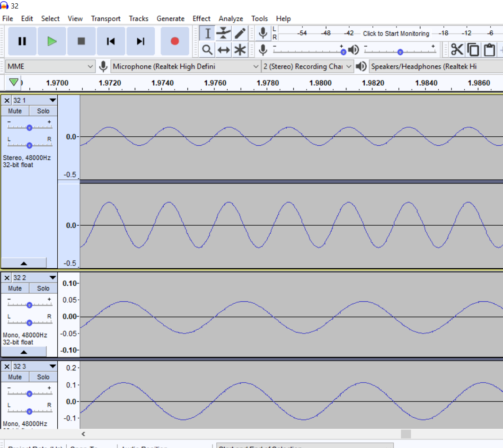This screenshot has width=503, height=448.
Task: Open the Help menu
Action: click(283, 18)
